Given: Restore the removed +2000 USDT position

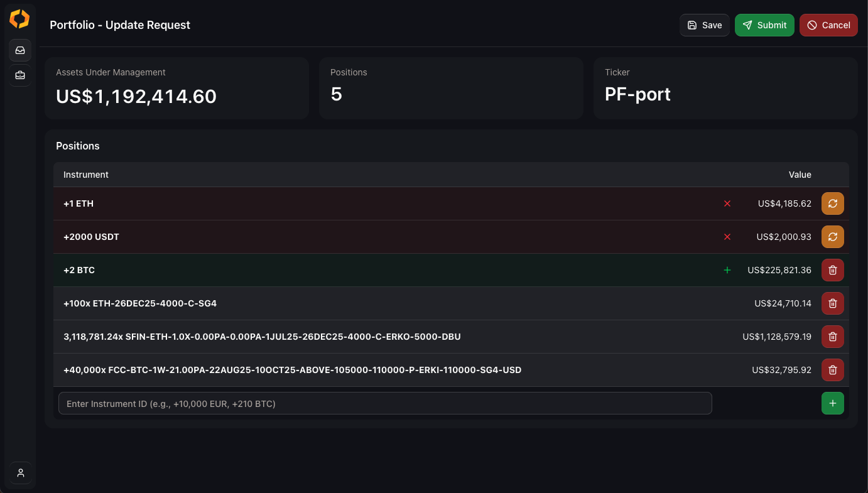Looking at the screenshot, I should [x=832, y=237].
